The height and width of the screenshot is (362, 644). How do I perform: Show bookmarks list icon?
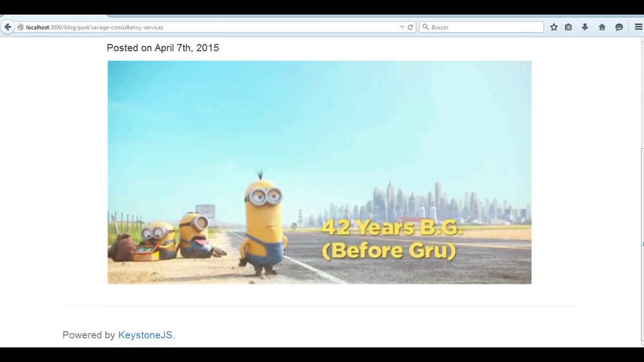pyautogui.click(x=568, y=27)
